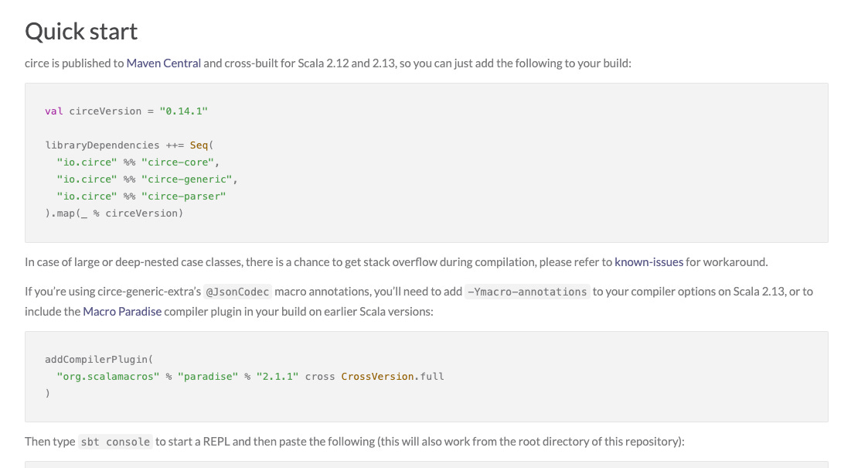Click the Quick start heading
868x468 pixels.
[81, 31]
